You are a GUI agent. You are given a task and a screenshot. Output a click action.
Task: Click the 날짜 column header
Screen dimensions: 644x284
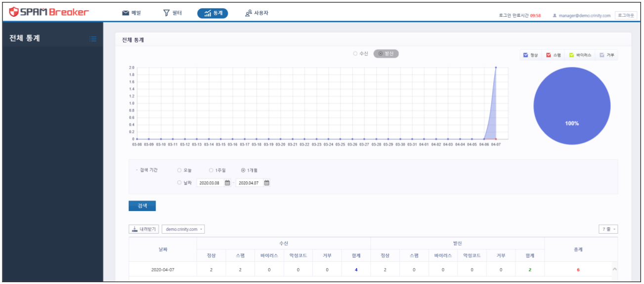pos(163,249)
